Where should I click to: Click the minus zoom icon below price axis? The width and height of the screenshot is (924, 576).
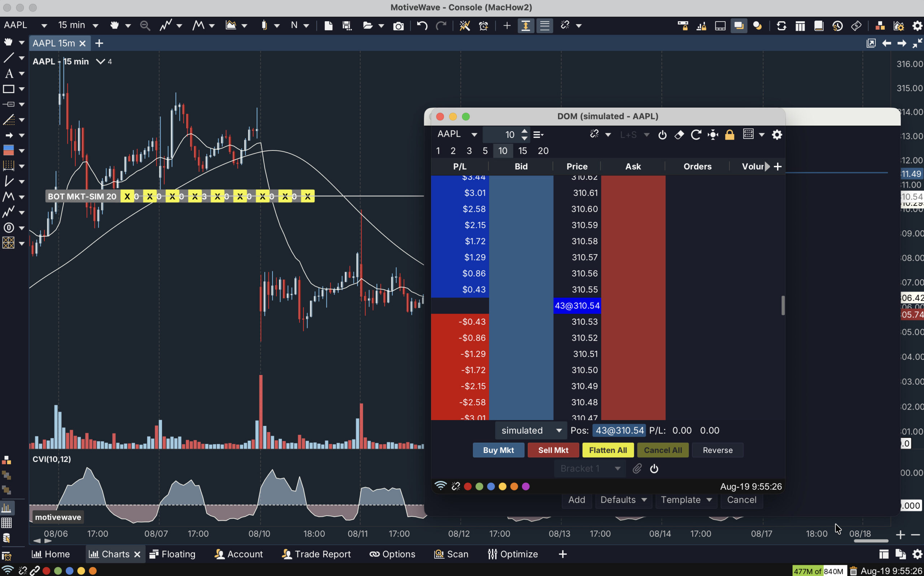point(915,535)
